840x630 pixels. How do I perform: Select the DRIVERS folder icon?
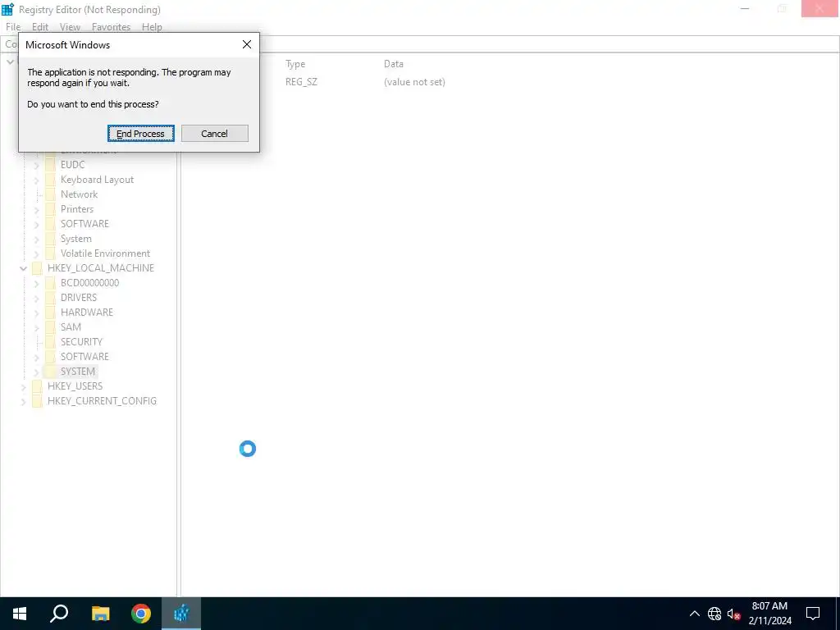[50, 297]
